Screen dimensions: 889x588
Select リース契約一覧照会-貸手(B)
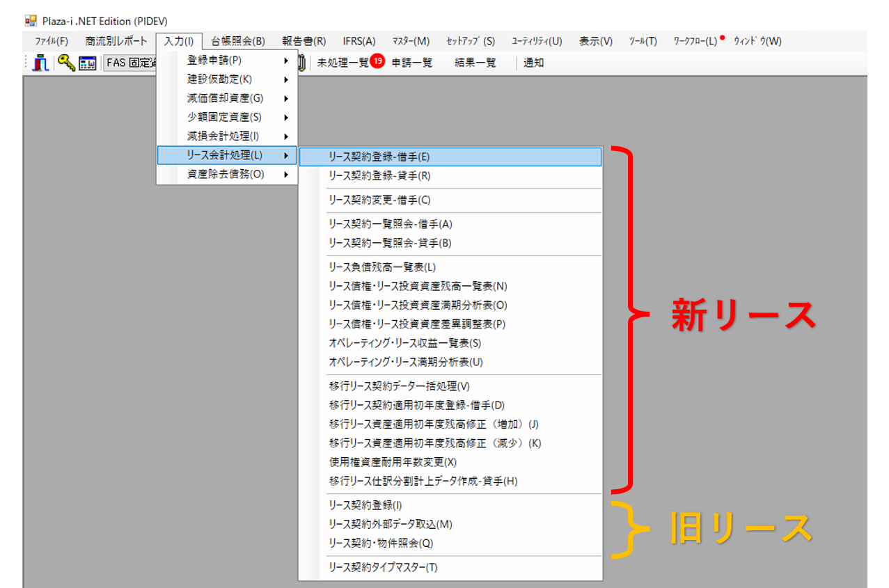[450, 243]
